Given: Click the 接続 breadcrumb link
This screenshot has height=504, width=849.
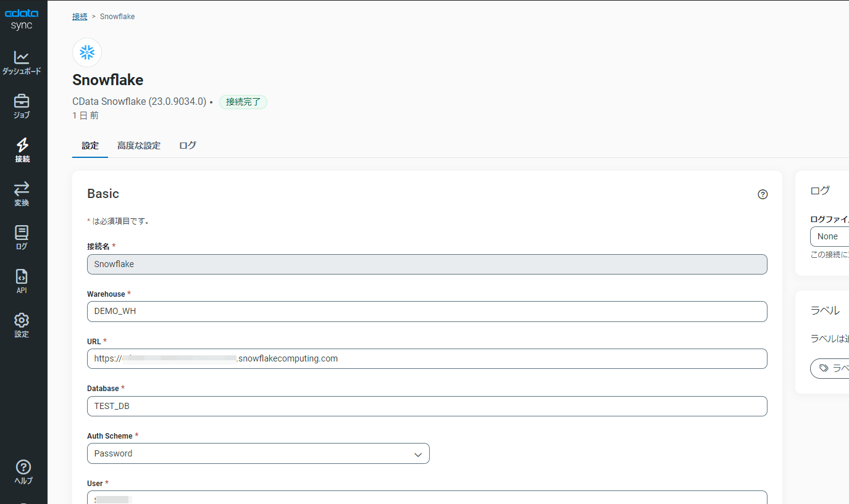Looking at the screenshot, I should point(80,16).
